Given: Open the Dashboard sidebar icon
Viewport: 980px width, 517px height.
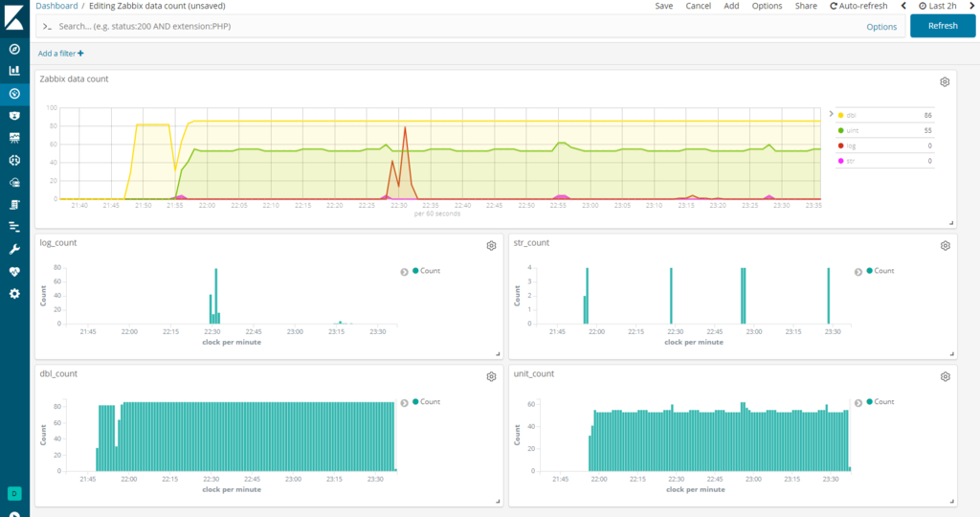Looking at the screenshot, I should tap(14, 93).
